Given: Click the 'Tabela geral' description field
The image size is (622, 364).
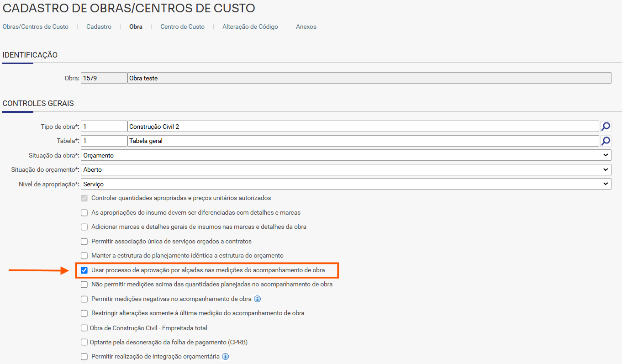Looking at the screenshot, I should click(363, 141).
